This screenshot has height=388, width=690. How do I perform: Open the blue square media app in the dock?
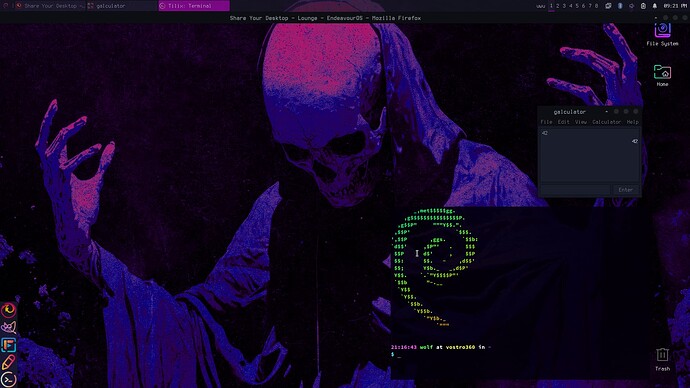pos(8,345)
